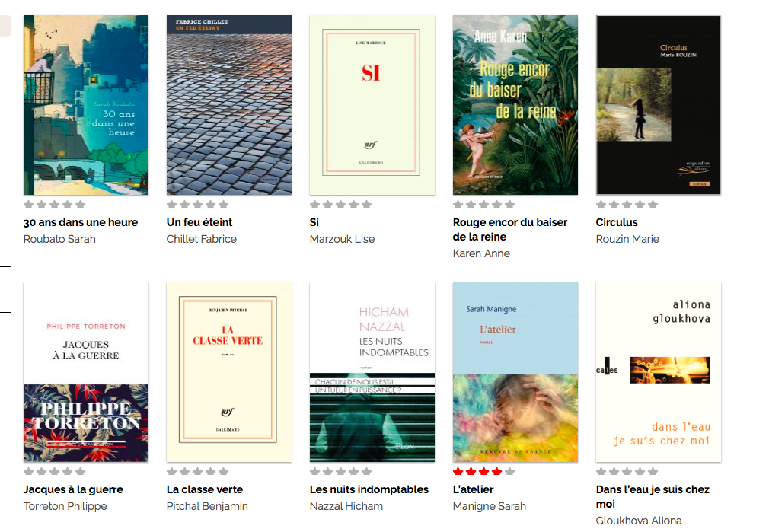Open the '30 ans dans une heure' book cover
Image resolution: width=769 pixels, height=532 pixels.
(86, 105)
